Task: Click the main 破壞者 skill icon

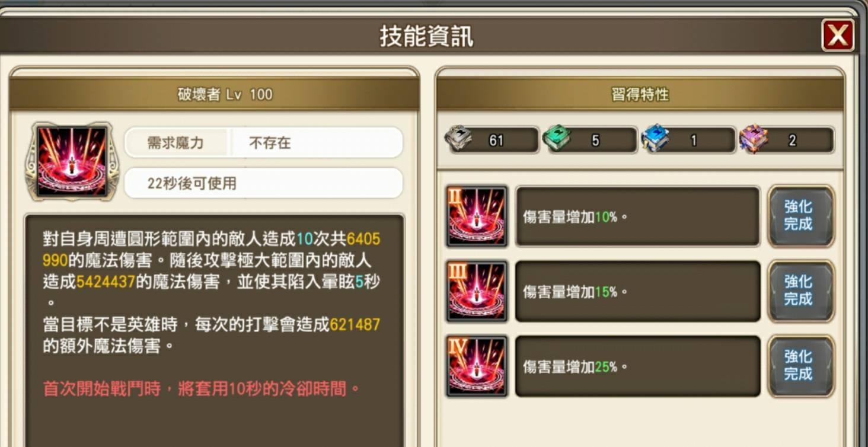Action: [72, 161]
